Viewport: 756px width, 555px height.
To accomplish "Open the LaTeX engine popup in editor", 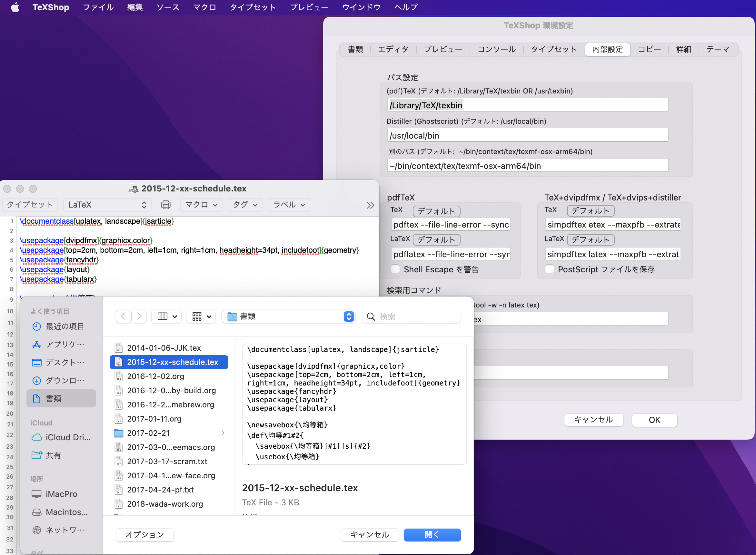I will [107, 205].
